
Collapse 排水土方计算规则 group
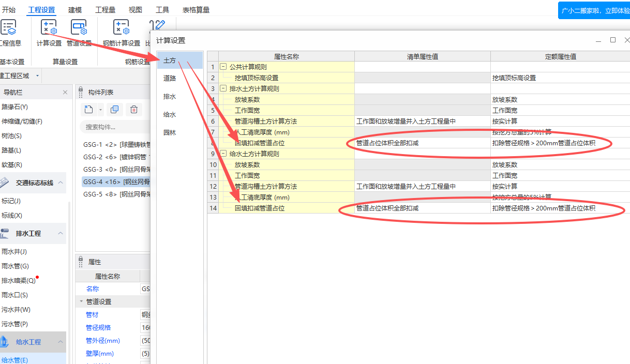[223, 88]
